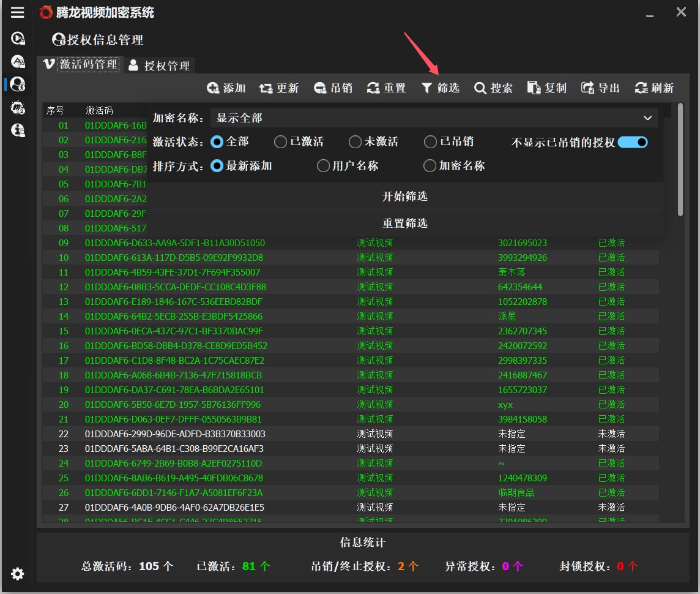The image size is (700, 594).
Task: Click the 刷新 refresh toolbar button
Action: tap(654, 88)
